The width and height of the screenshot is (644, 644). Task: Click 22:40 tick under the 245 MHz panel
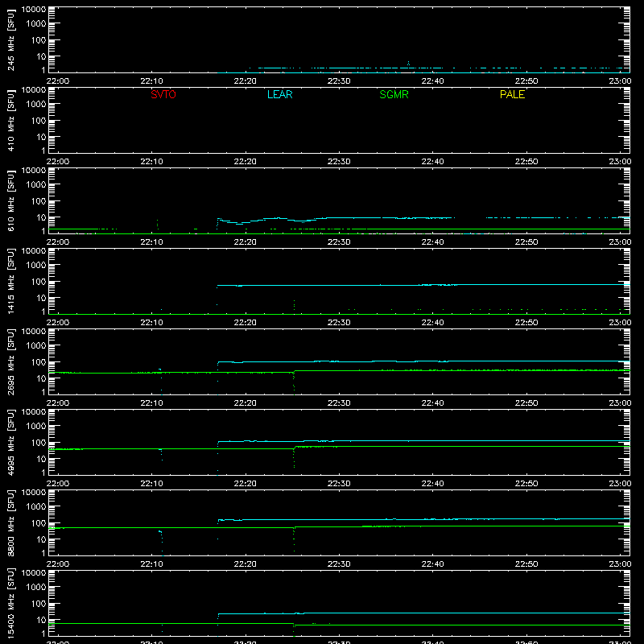point(432,81)
